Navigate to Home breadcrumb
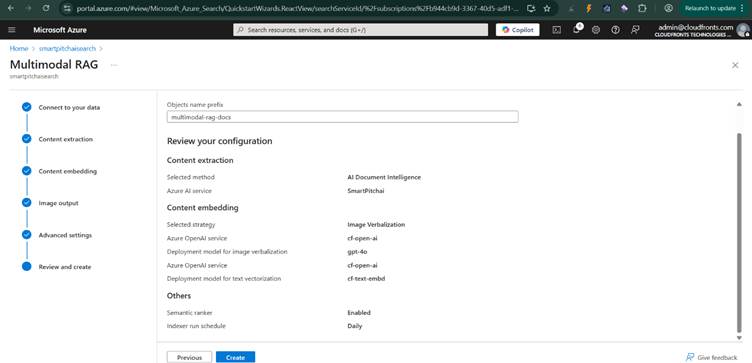Viewport: 752px width, 363px height. click(x=19, y=48)
